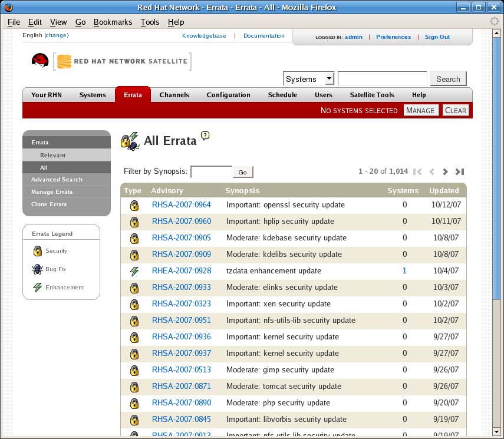Click the Manage button
504x439 pixels.
(421, 110)
